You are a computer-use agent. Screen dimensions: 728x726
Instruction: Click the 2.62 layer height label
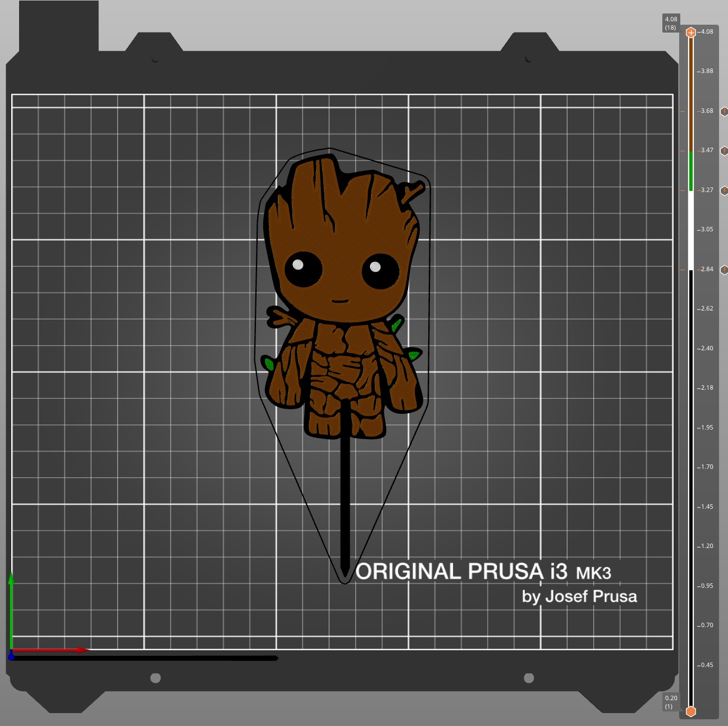pos(706,309)
